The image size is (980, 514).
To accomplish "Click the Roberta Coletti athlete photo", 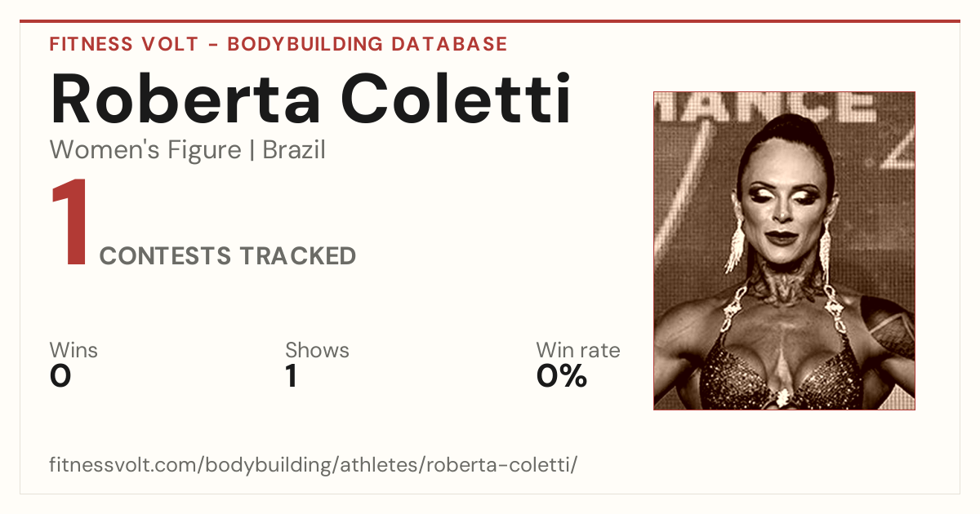I will click(784, 250).
